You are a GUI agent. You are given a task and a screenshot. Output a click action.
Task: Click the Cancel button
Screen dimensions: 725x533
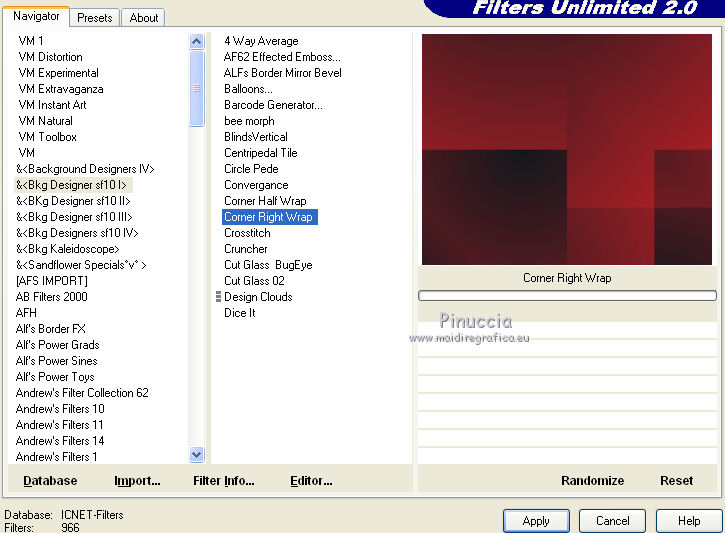click(x=612, y=521)
